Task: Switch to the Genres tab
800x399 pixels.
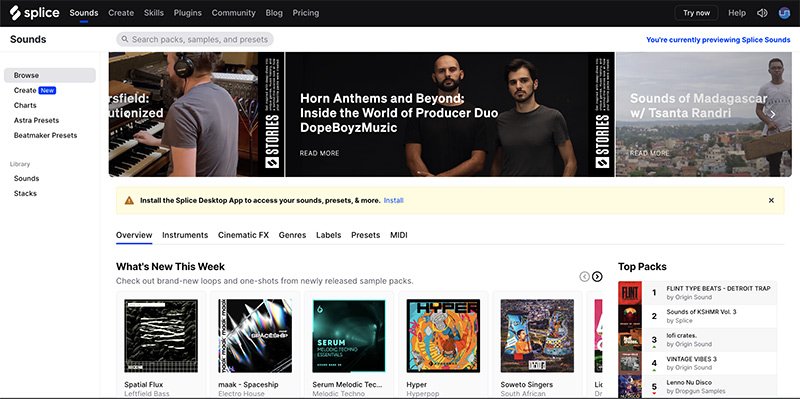Action: coord(292,235)
